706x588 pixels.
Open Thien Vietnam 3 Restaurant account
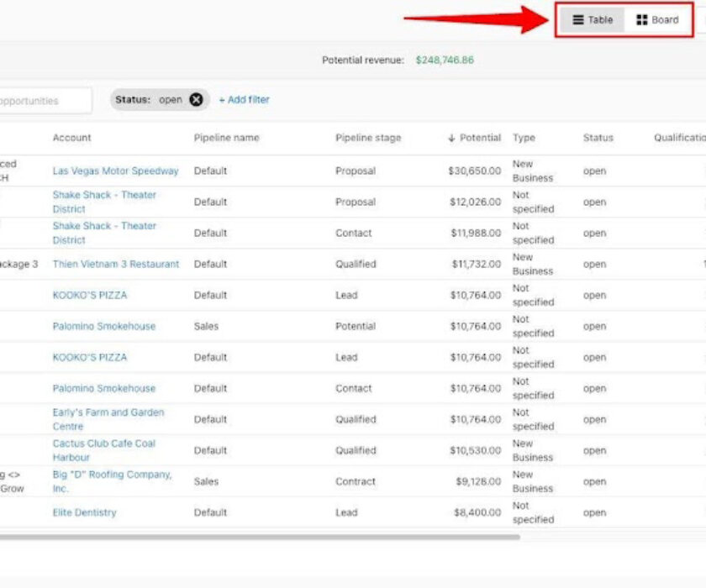point(116,264)
